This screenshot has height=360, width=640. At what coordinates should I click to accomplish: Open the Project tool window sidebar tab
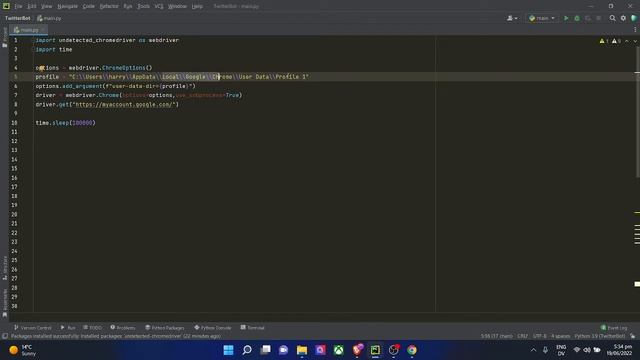[x=4, y=38]
